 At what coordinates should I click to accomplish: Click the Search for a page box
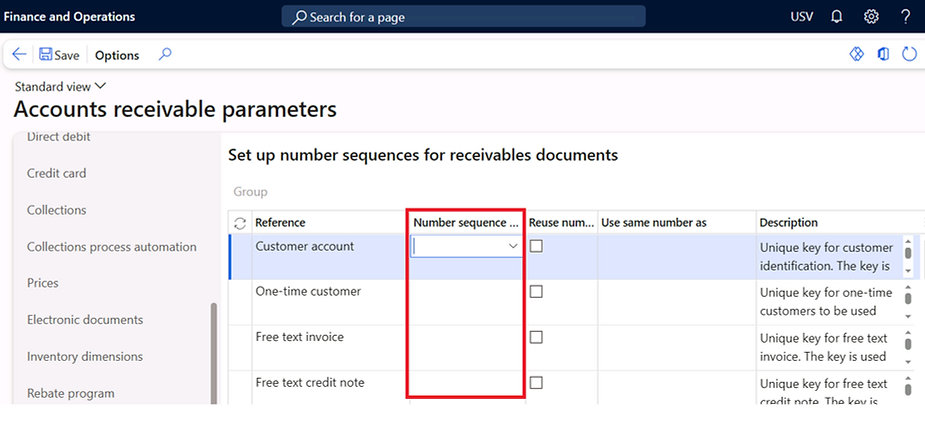(463, 17)
